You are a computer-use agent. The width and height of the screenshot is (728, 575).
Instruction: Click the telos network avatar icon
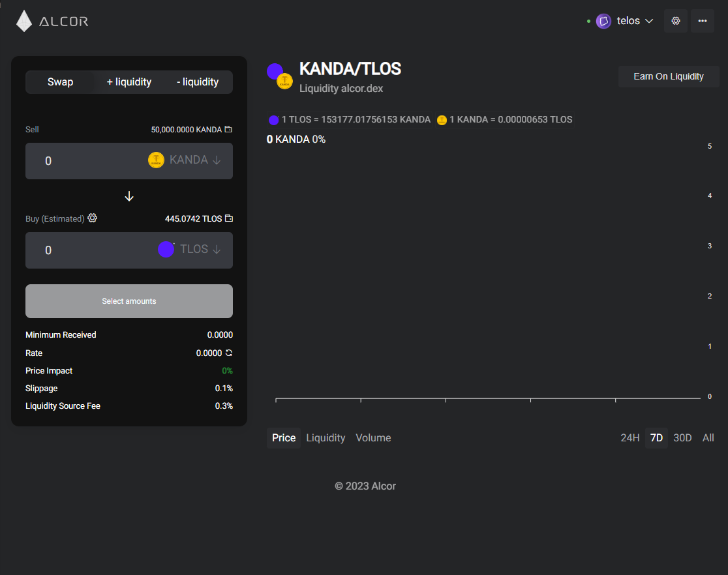[x=603, y=21]
